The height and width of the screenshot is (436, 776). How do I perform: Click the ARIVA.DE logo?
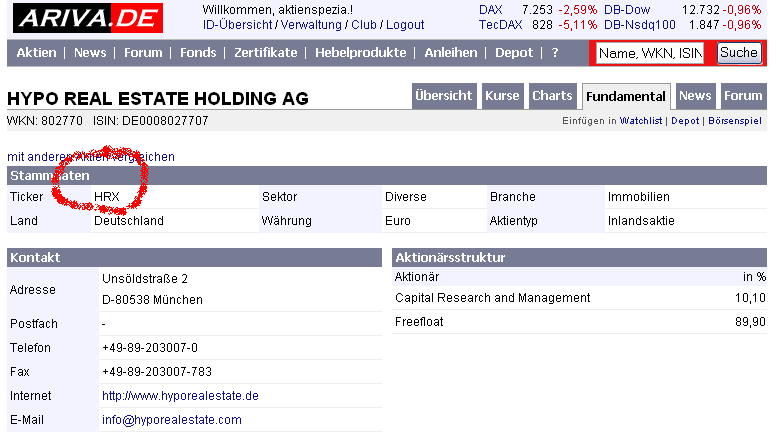[90, 17]
